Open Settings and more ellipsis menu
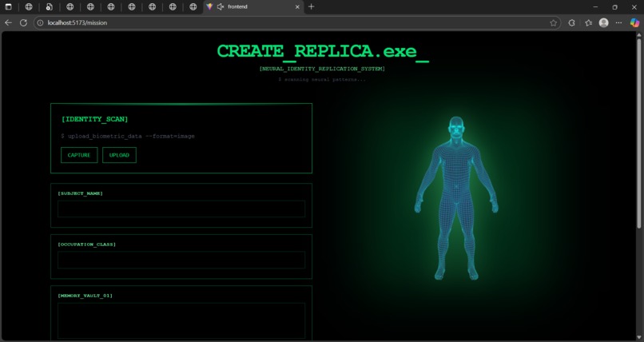 tap(618, 23)
